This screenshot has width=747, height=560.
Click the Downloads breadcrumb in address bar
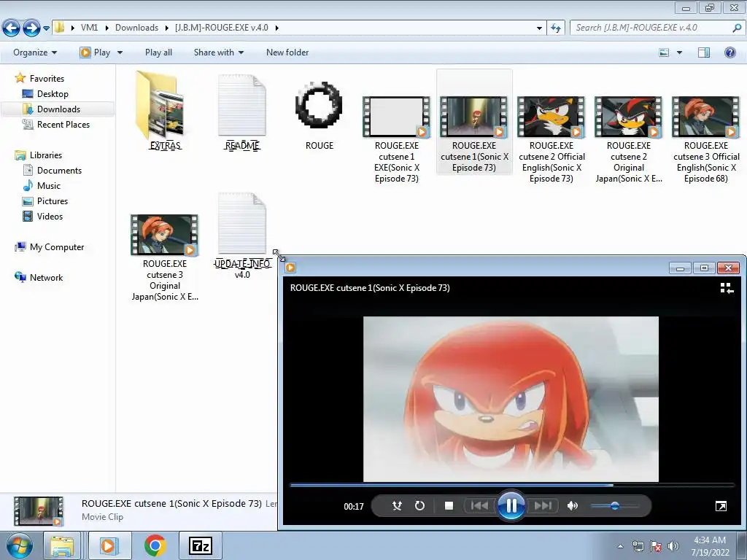click(136, 28)
